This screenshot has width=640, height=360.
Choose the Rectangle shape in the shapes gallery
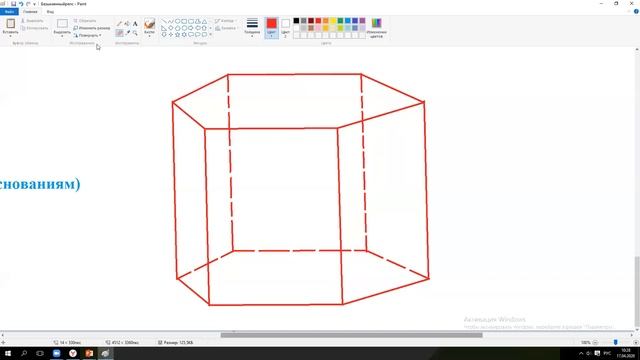point(184,21)
